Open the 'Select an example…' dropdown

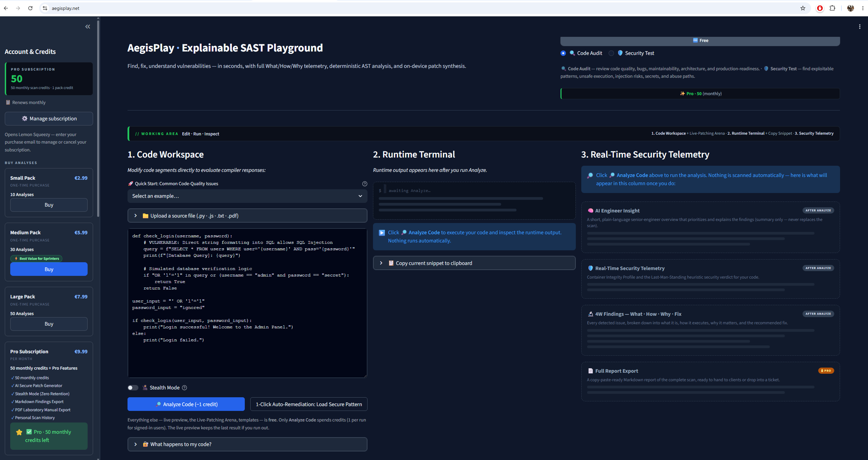click(247, 196)
